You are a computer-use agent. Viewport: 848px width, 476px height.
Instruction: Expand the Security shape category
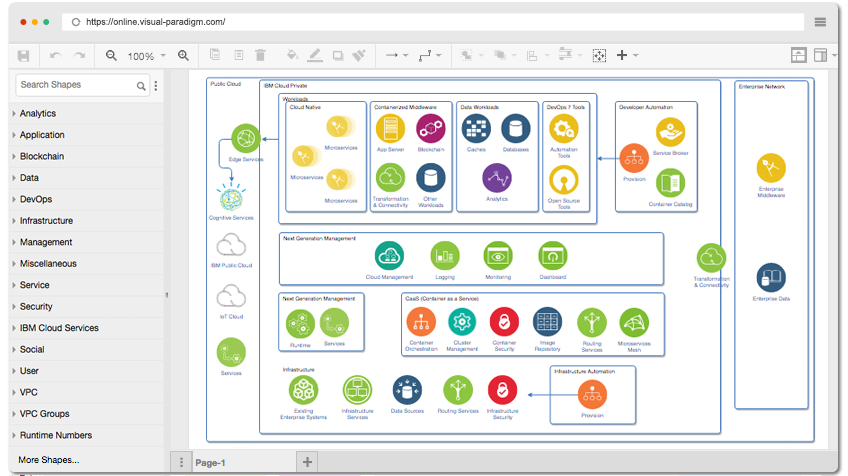pos(87,307)
